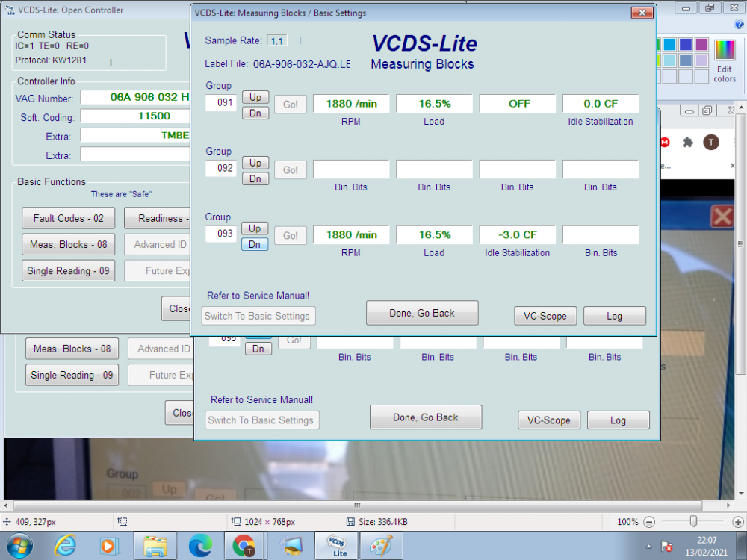Open Paint Edit colors palette

coord(725,62)
